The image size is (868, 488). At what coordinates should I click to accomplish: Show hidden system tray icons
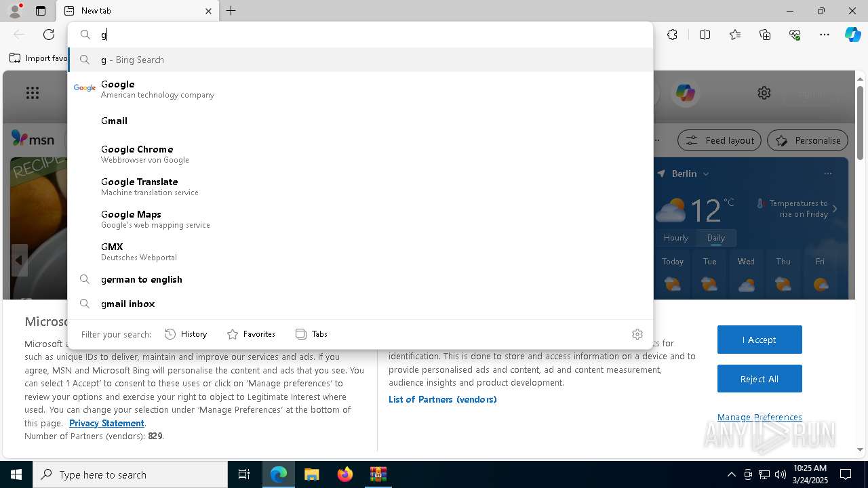[x=731, y=474]
